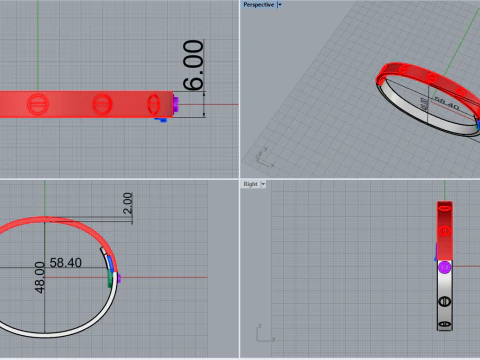Click the Perspective viewport title label
The height and width of the screenshot is (360, 480).
coord(258,5)
